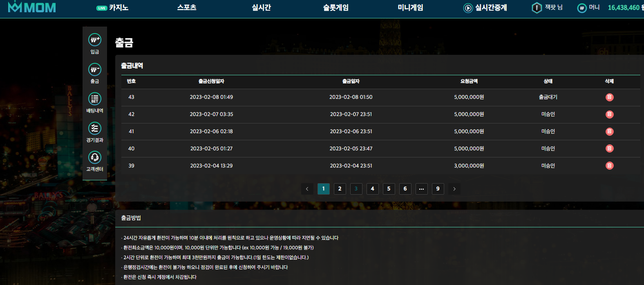Click the 머니 balance amount in header
This screenshot has width=644, height=285.
click(623, 8)
